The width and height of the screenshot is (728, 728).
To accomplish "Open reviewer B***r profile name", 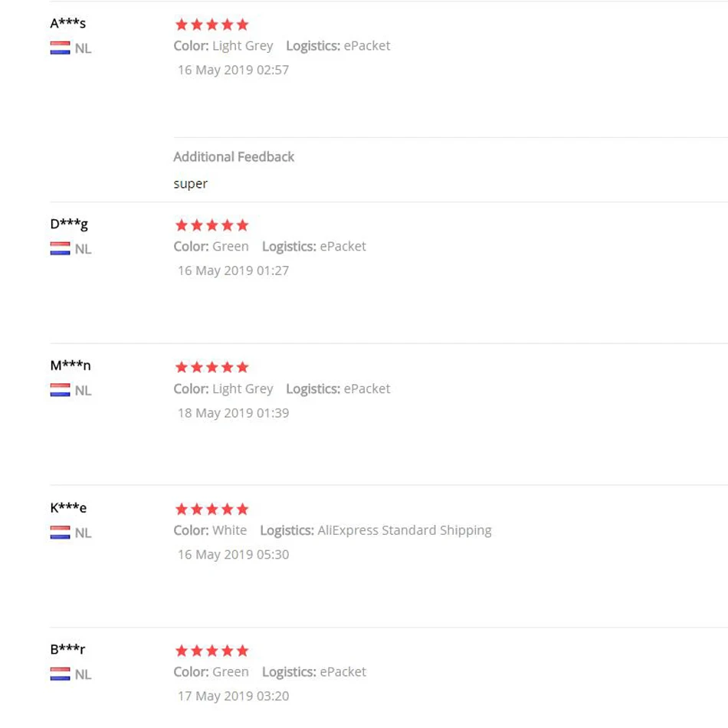I will pos(67,649).
